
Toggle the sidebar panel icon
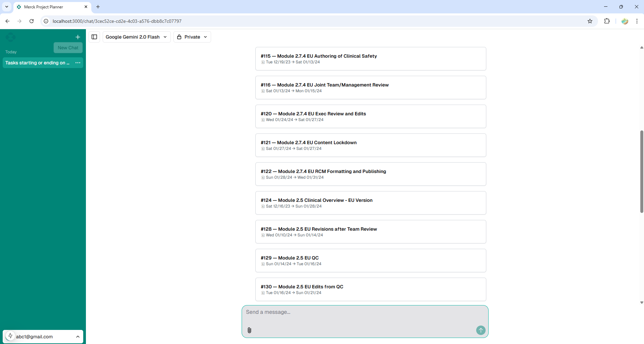[x=94, y=37]
